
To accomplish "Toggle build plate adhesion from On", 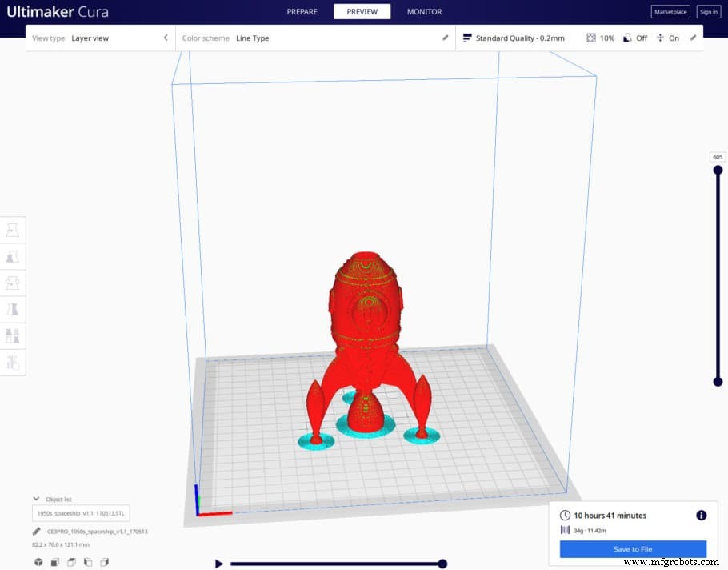I will [x=674, y=38].
